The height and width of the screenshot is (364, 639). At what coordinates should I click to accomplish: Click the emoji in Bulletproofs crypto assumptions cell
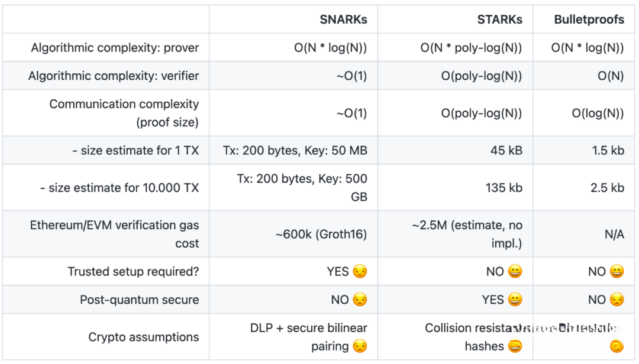pyautogui.click(x=617, y=345)
